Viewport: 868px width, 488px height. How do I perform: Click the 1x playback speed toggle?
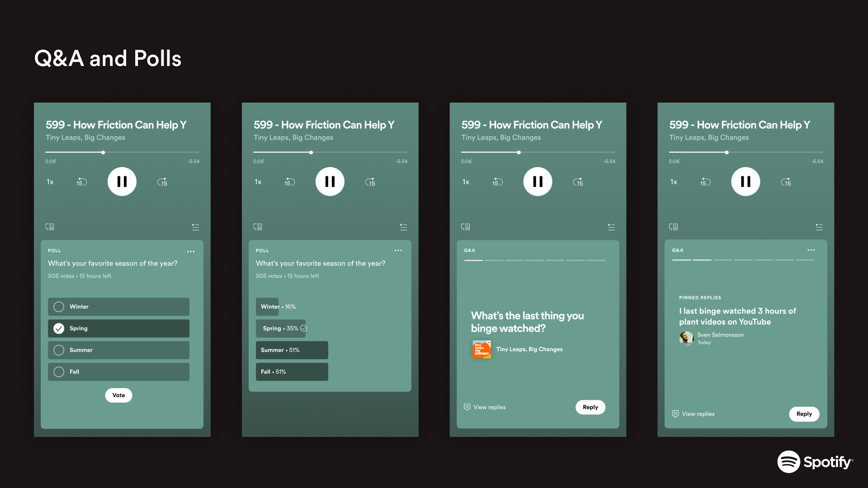[51, 182]
